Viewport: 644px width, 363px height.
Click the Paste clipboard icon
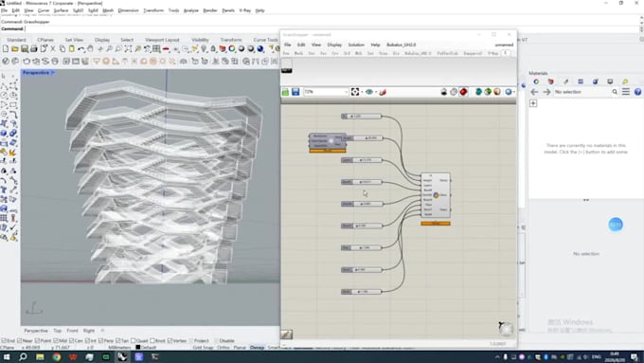pyautogui.click(x=71, y=49)
